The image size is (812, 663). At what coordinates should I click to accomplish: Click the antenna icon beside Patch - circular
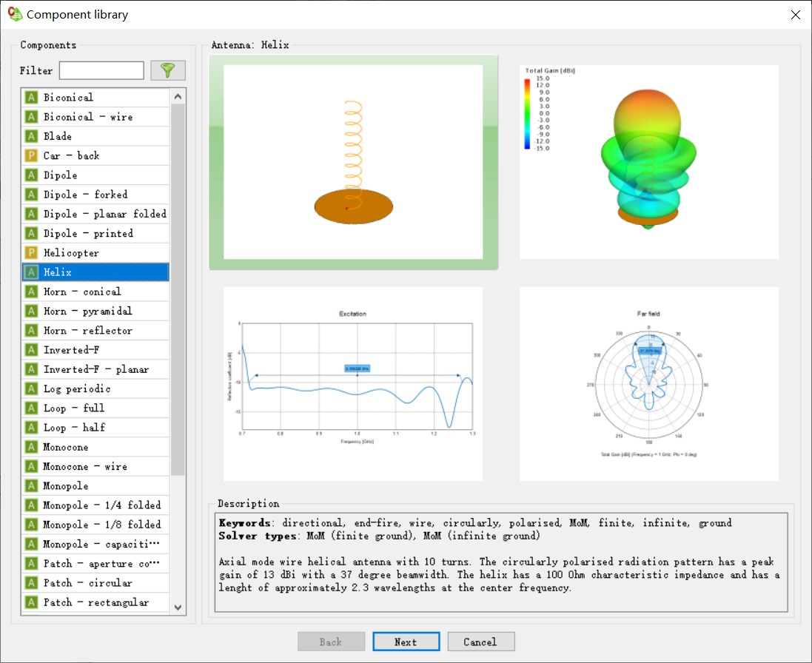pyautogui.click(x=32, y=583)
